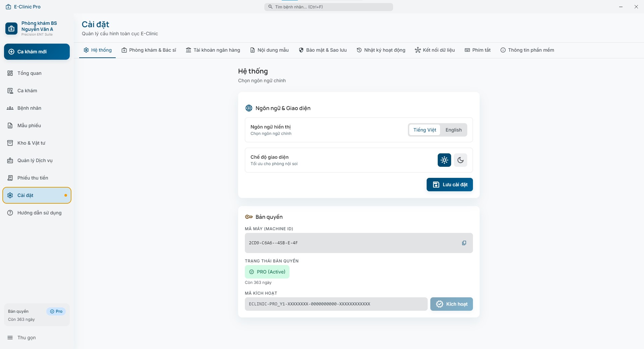This screenshot has width=644, height=349.
Task: Select Tiếng Việt display language
Action: click(425, 130)
